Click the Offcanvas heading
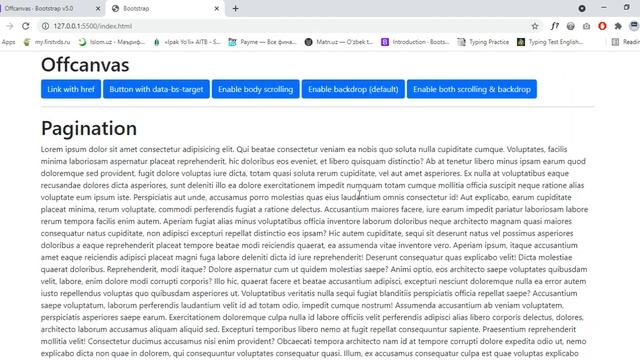Viewport: 640px width, 360px height. [x=85, y=65]
